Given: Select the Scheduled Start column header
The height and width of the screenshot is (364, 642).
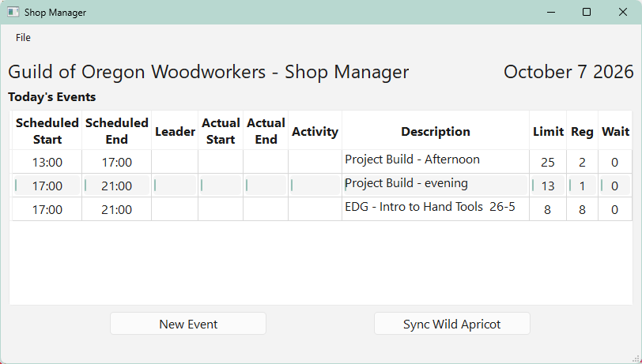Looking at the screenshot, I should point(47,131).
